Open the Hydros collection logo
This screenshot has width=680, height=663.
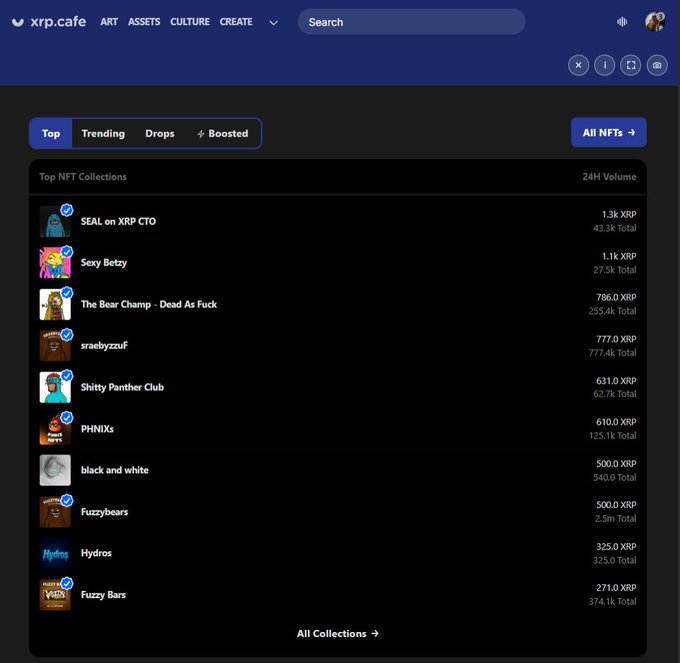(55, 553)
